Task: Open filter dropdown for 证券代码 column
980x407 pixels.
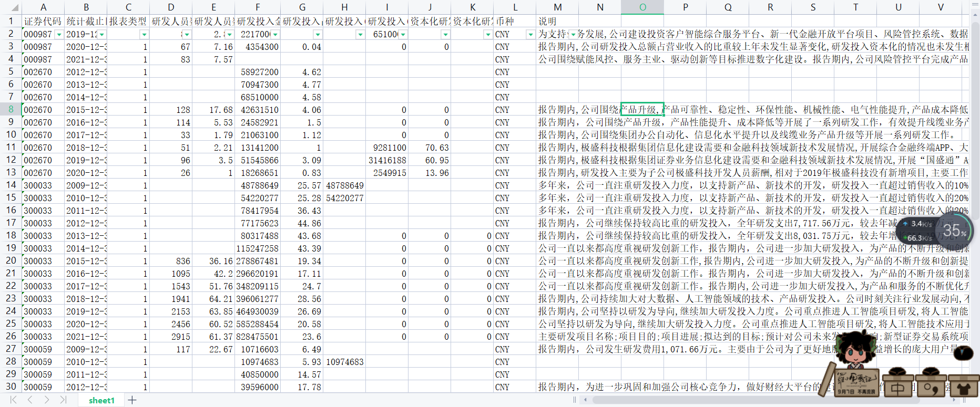Action: pos(59,34)
